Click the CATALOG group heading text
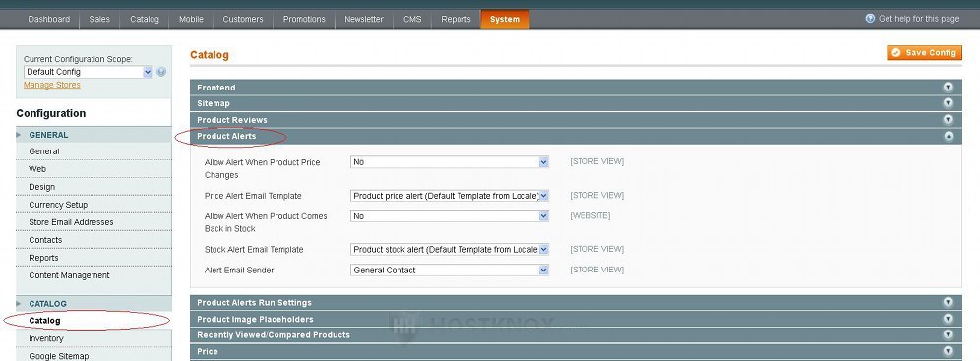The image size is (980, 361). click(47, 304)
